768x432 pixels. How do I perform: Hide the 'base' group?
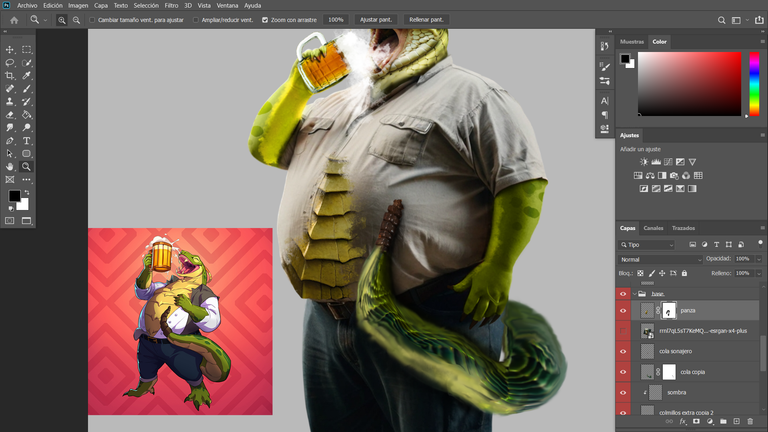[623, 294]
